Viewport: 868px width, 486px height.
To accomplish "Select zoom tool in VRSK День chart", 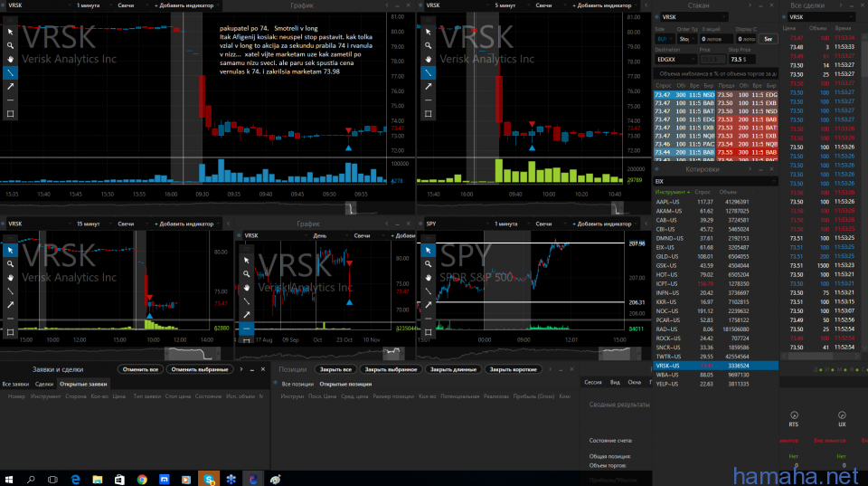I will pos(246,273).
